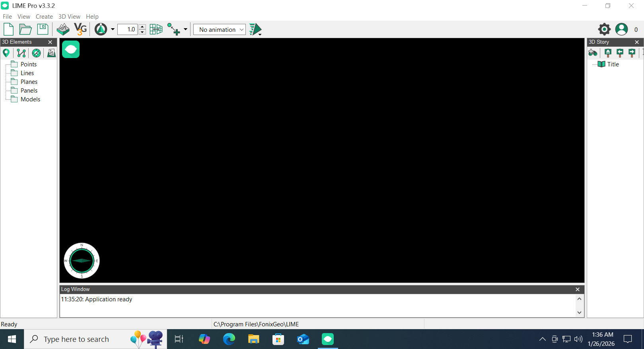Decrease vertical exaggeration with the down arrow
This screenshot has width=644, height=349.
142,32
